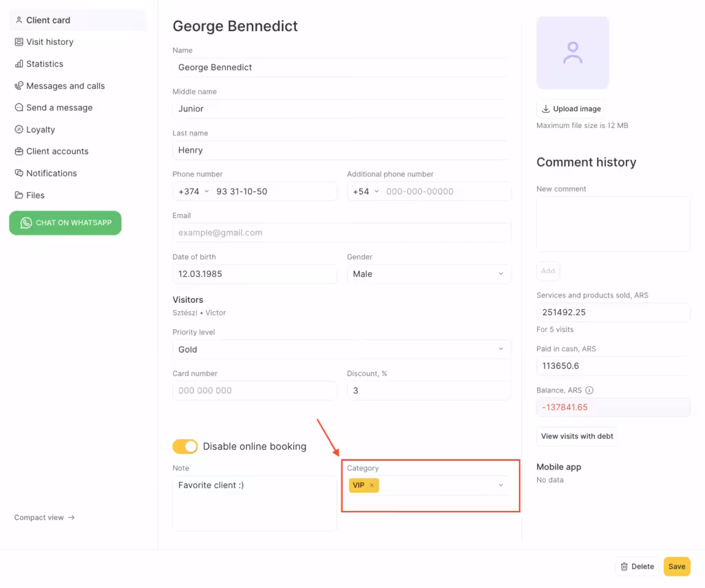
Task: Click the Messages and calls phone icon
Action: [19, 86]
